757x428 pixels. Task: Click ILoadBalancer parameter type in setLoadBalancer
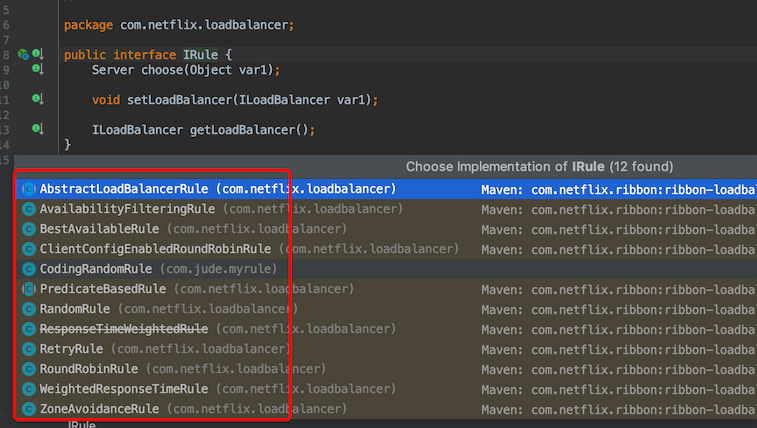point(285,100)
